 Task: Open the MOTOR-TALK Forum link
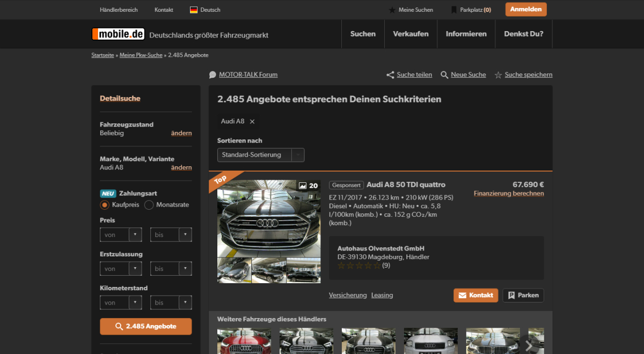click(x=248, y=75)
